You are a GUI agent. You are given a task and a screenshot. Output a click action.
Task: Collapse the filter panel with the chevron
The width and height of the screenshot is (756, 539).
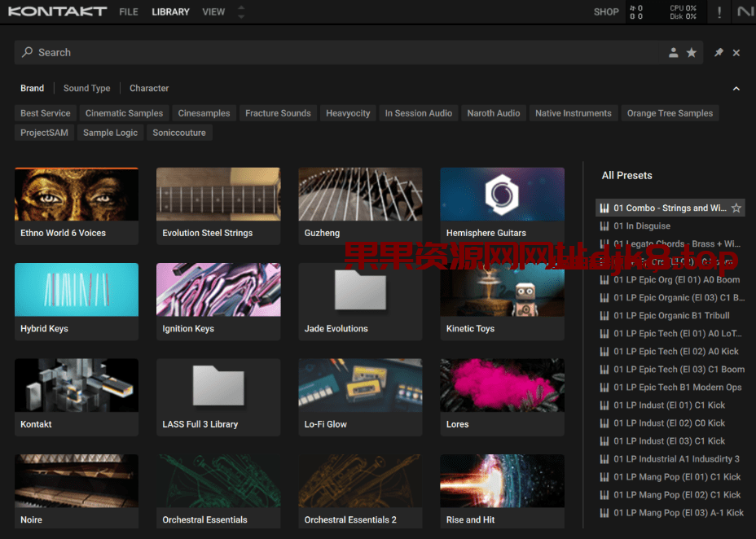736,88
